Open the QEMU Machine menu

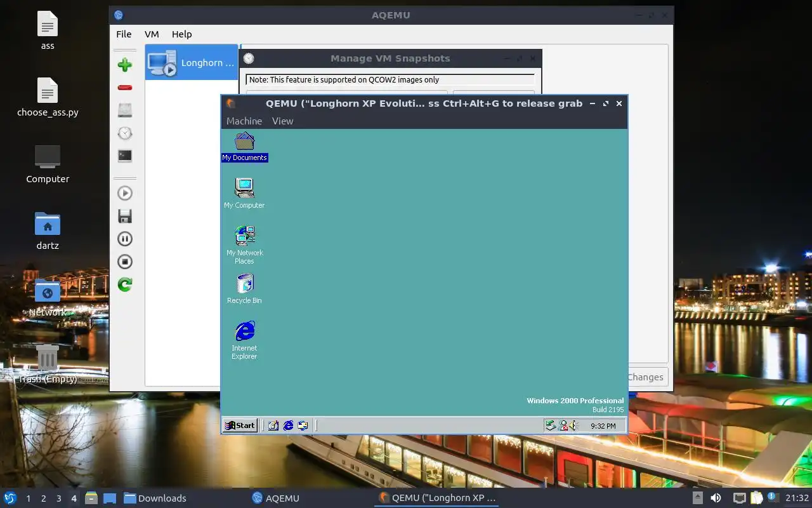pyautogui.click(x=244, y=121)
